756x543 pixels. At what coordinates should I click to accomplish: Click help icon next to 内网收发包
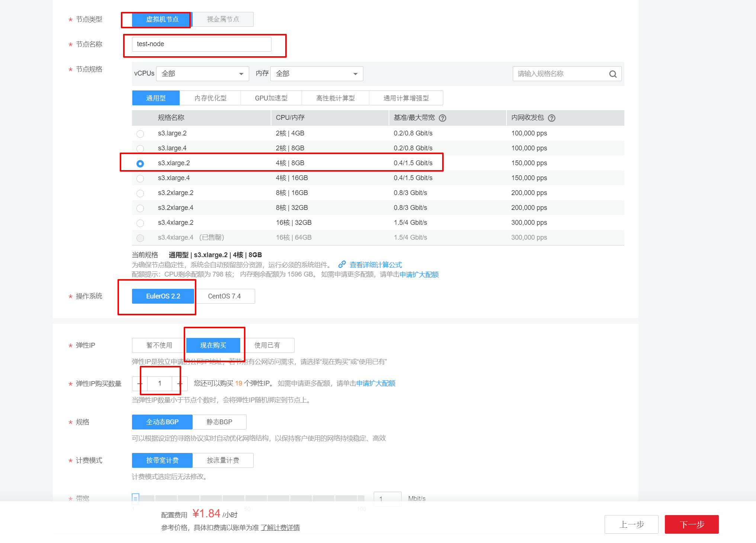552,118
